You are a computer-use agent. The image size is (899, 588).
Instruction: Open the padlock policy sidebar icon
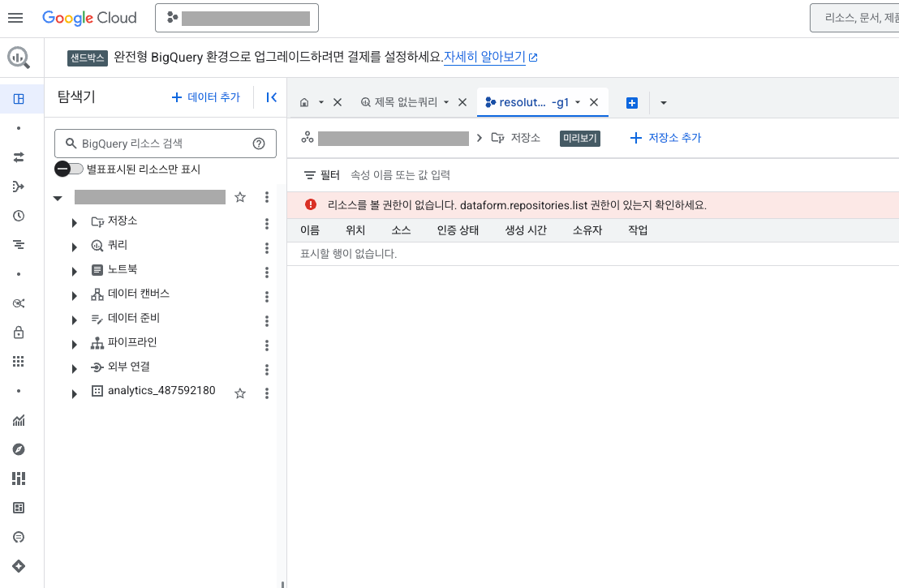(x=19, y=333)
